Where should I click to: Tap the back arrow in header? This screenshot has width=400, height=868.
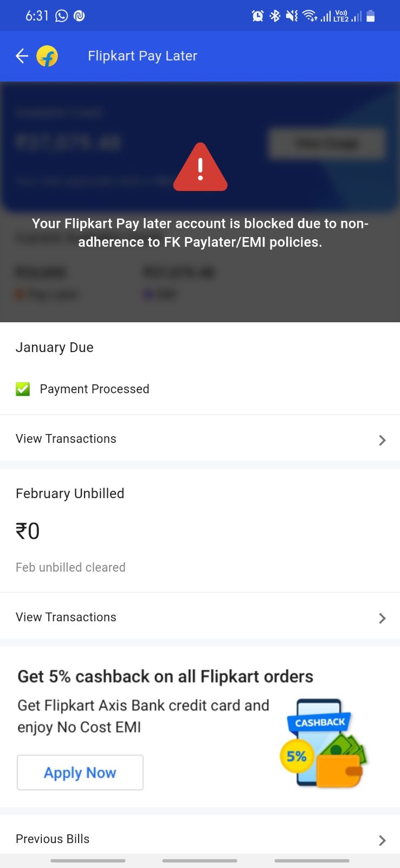tap(22, 56)
